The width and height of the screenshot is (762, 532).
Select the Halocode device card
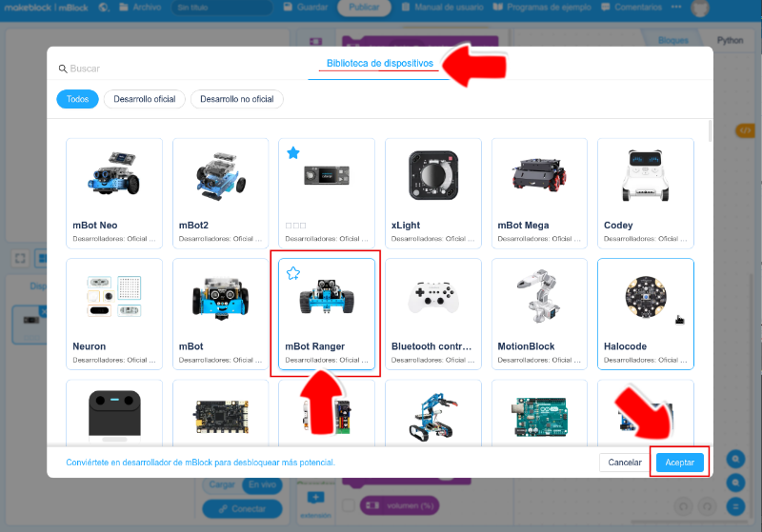[x=646, y=314]
